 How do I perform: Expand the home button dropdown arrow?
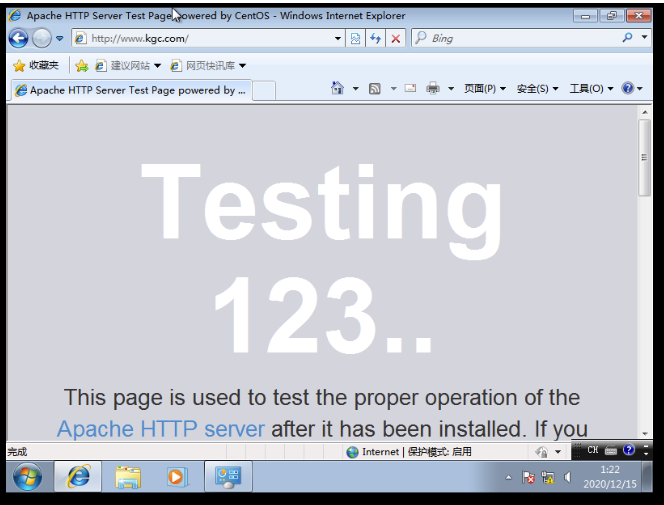(356, 88)
